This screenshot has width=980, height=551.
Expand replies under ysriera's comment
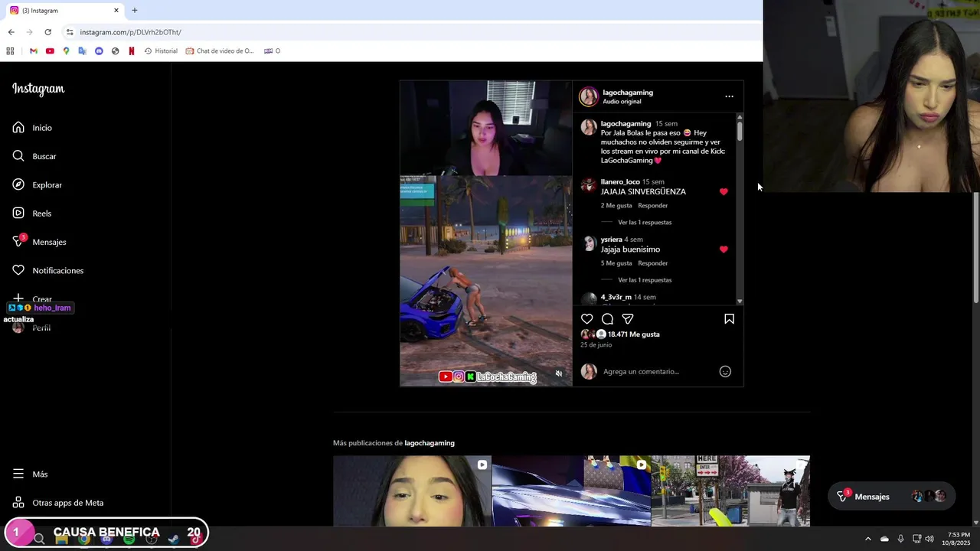click(x=645, y=280)
